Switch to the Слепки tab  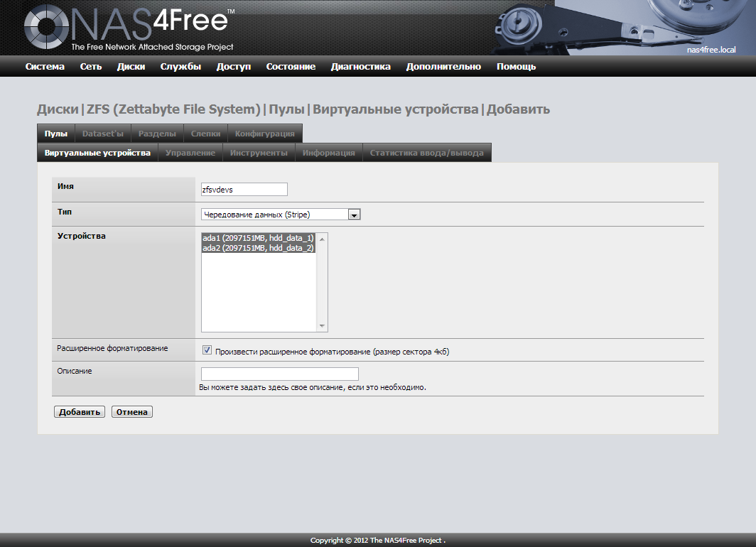[x=205, y=134]
